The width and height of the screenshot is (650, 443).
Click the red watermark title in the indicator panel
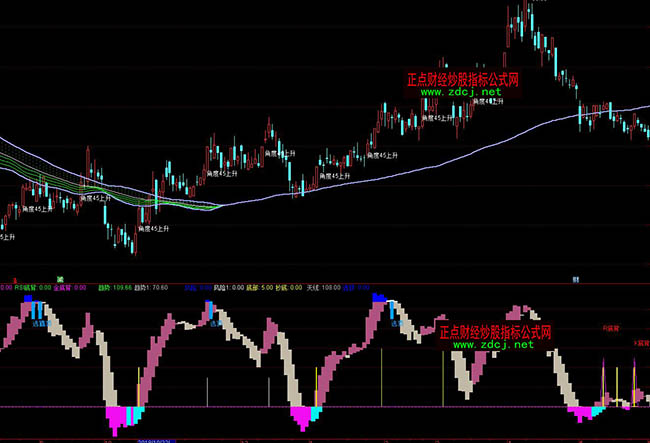[x=495, y=331]
